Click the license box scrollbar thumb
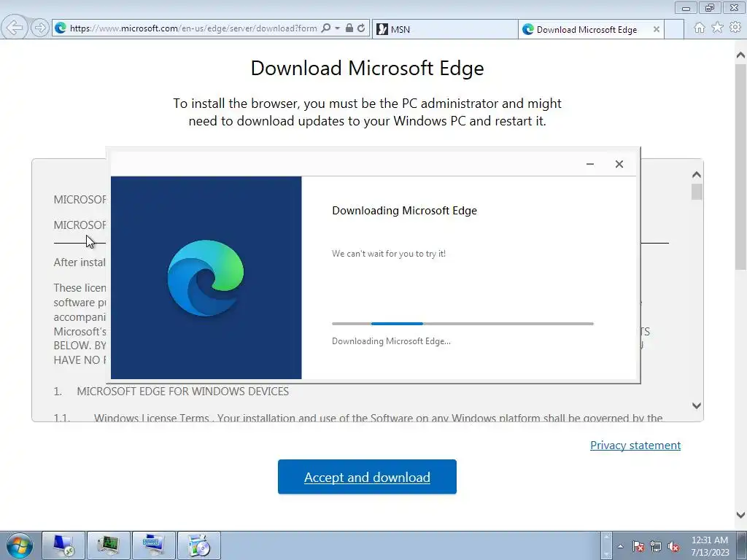 697,192
